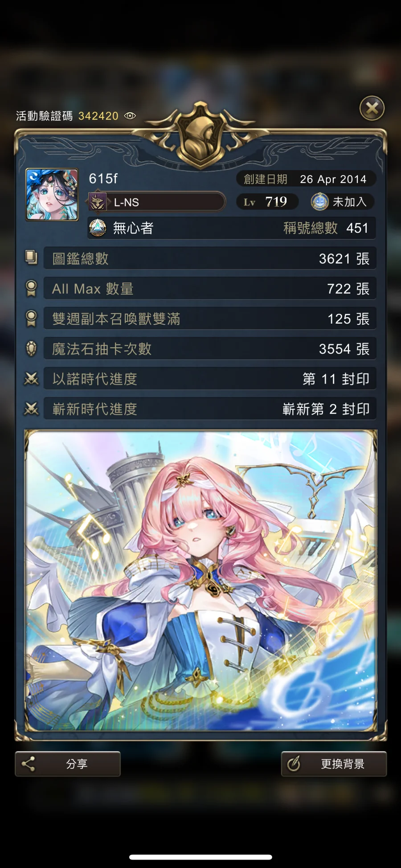Tap the card collection icon beside 圖鑑總數
The image size is (401, 868).
coord(31,258)
